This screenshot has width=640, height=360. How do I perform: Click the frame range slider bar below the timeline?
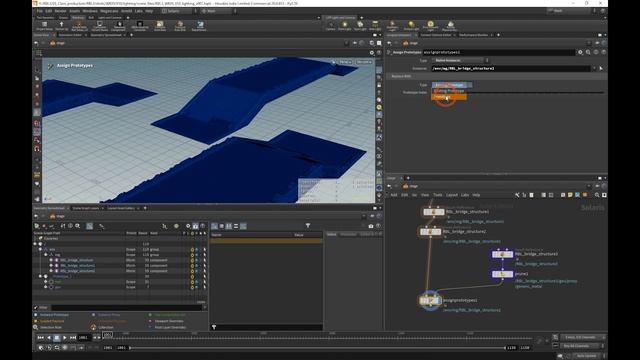[x=318, y=348]
